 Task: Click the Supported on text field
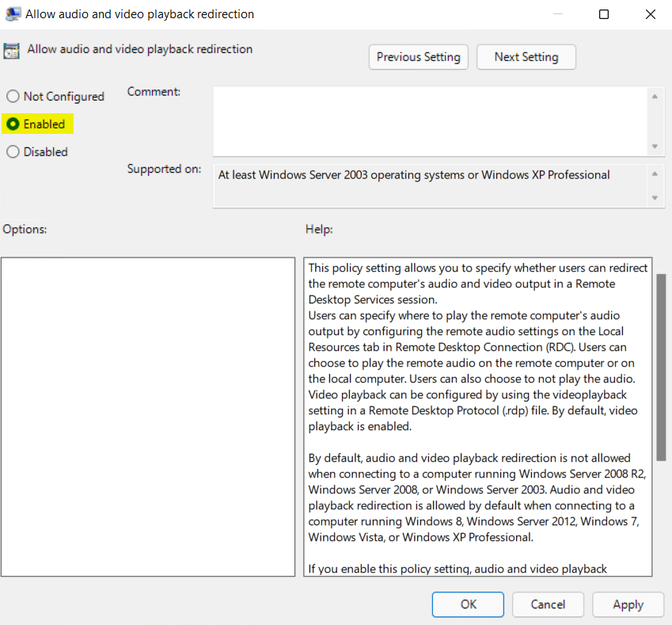[431, 186]
